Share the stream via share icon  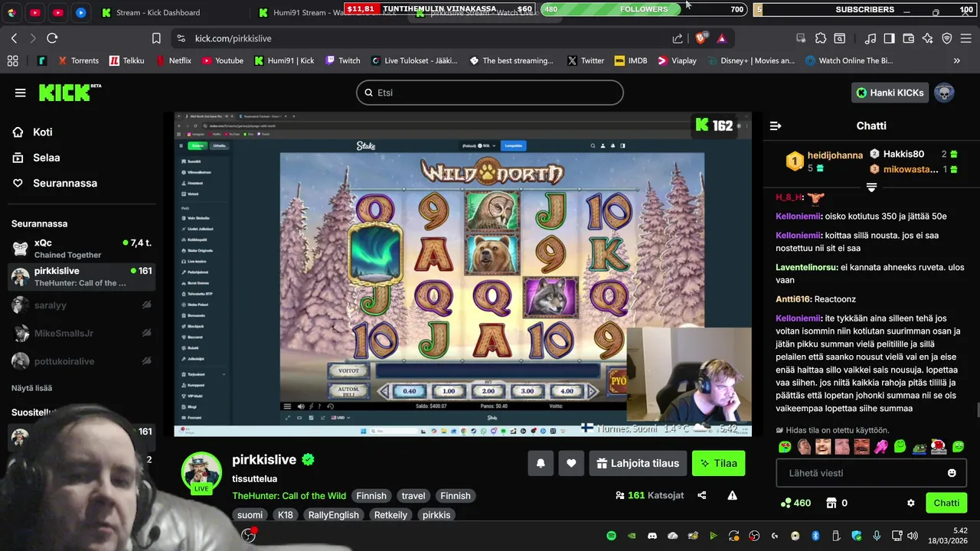pos(702,495)
